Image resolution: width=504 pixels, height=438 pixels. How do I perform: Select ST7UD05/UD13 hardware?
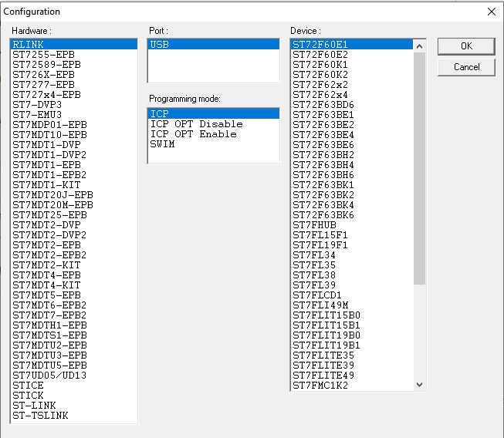tap(74, 375)
